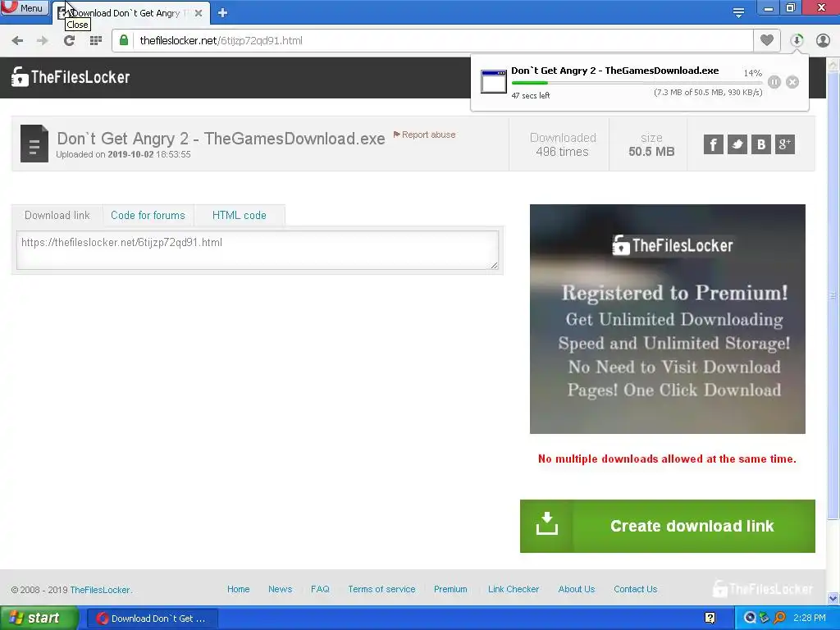The width and height of the screenshot is (840, 630).
Task: Click the help question mark tray icon
Action: (710, 619)
